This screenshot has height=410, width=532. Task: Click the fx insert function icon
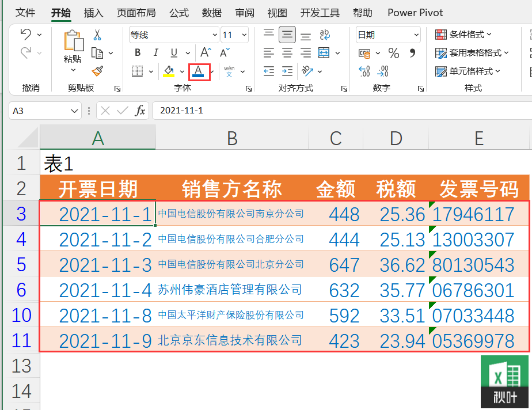tap(140, 111)
